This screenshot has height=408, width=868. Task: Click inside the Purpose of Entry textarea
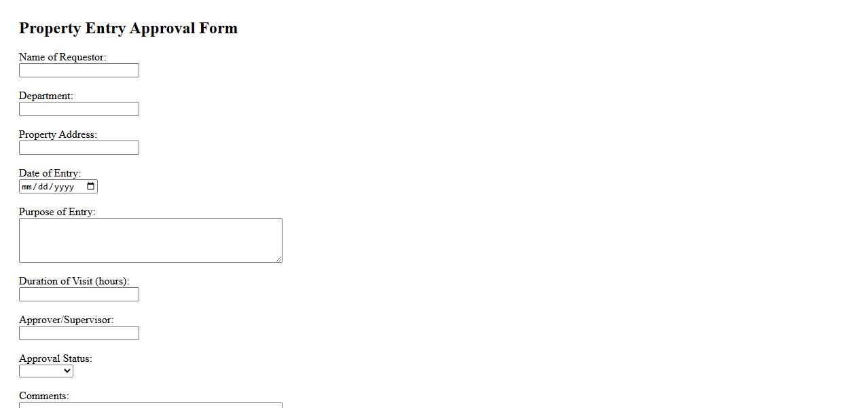tap(150, 240)
